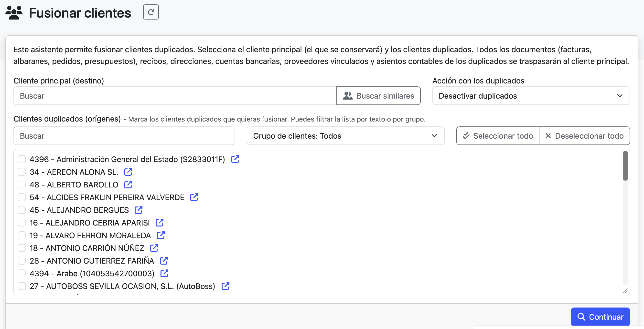Click the Buscar similares button
Screen dimensions: 644x329
378,96
